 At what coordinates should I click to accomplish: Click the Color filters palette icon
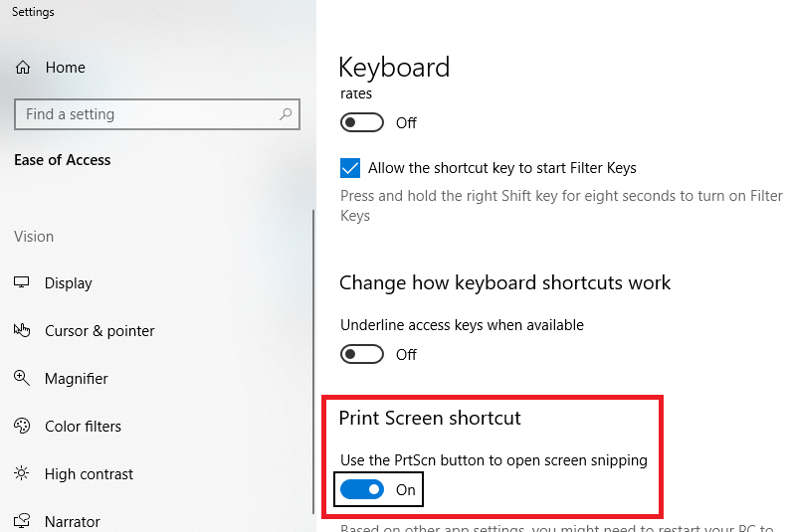pyautogui.click(x=22, y=427)
